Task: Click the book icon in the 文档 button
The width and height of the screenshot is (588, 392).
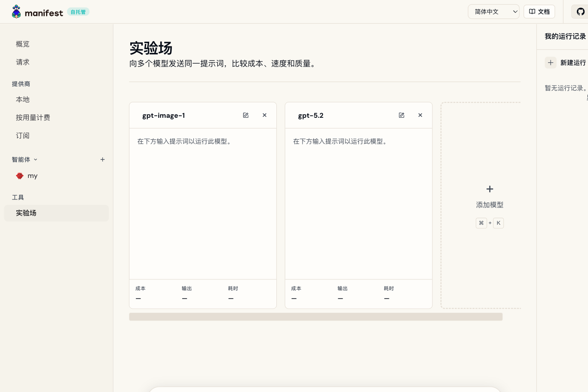Action: pyautogui.click(x=532, y=12)
